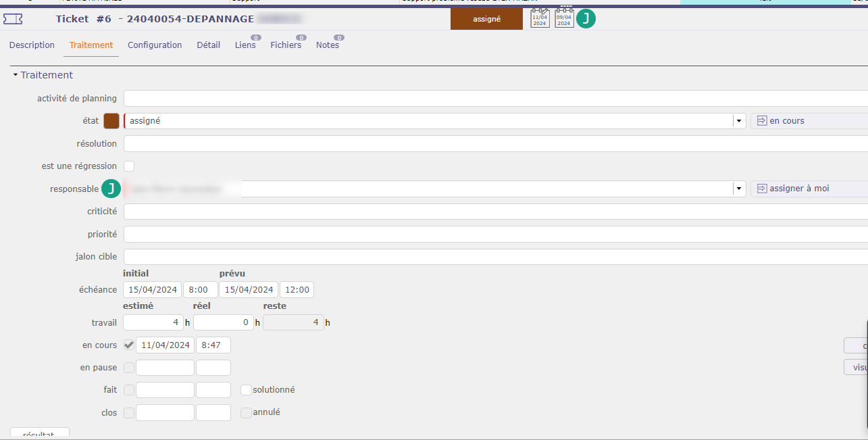
Task: Click the 09/04 2024 calendar icon
Action: (564, 18)
